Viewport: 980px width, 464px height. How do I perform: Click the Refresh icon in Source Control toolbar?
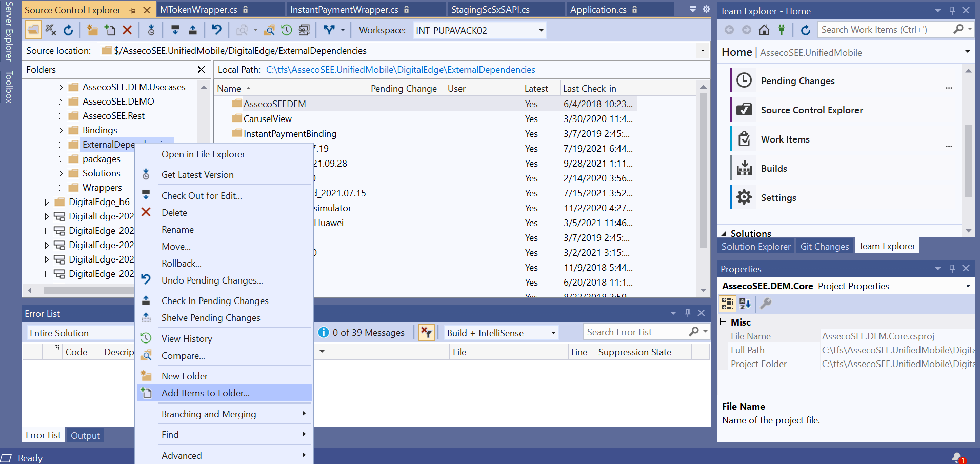point(68,30)
